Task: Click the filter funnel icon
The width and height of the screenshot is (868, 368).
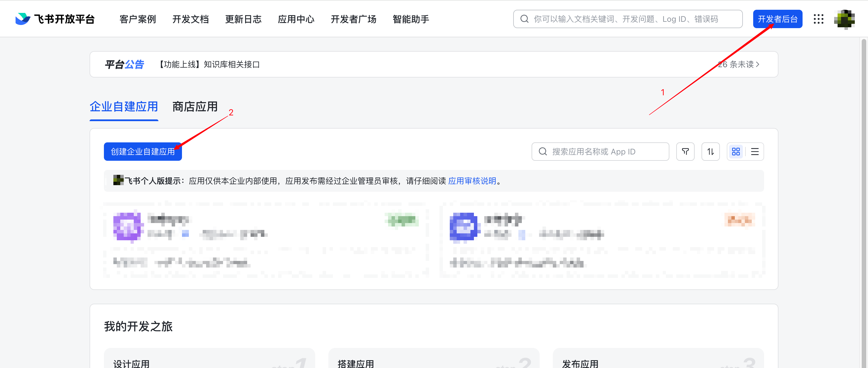Action: pyautogui.click(x=685, y=152)
